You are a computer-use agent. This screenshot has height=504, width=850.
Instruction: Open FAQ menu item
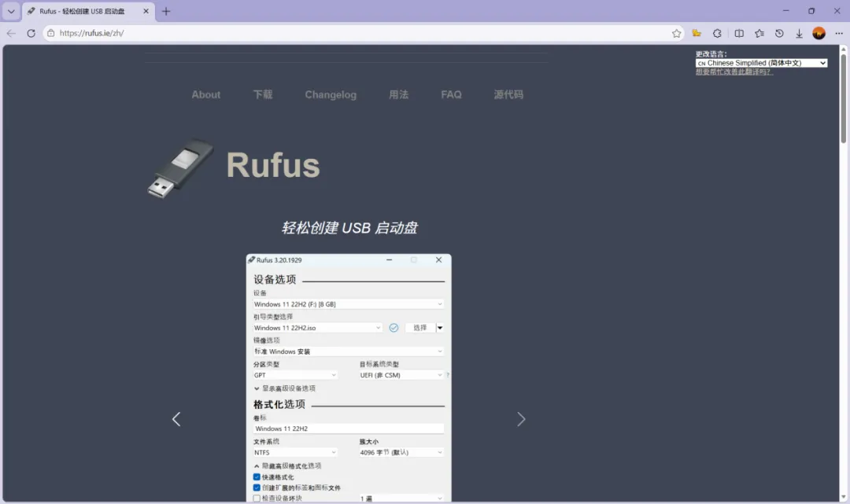coord(451,94)
